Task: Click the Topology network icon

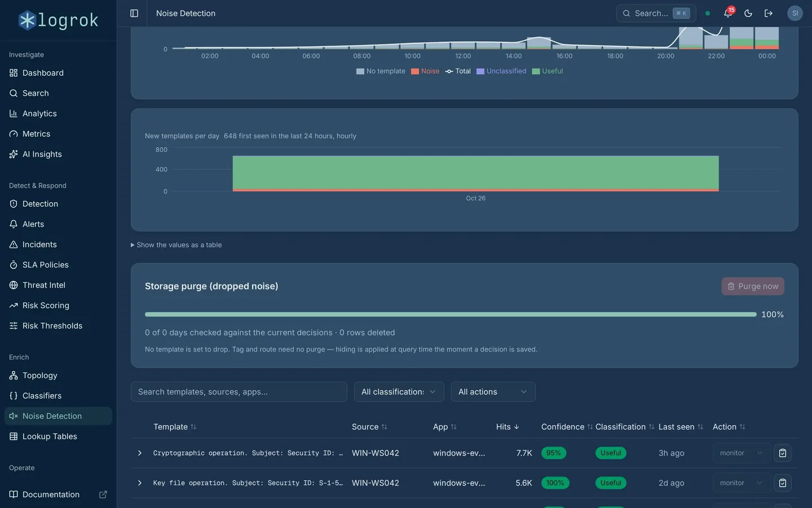Action: pos(14,375)
